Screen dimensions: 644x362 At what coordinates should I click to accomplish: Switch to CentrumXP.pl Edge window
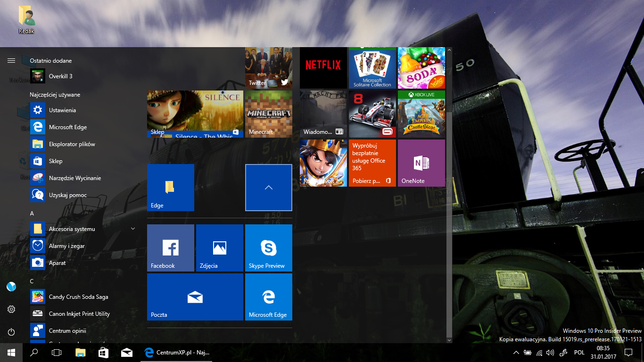pyautogui.click(x=177, y=353)
